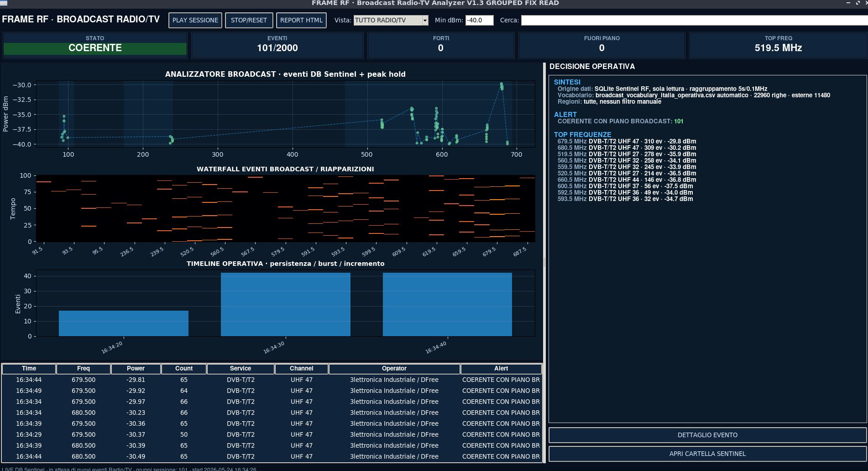Screen dimensions: 868x471
Task: Sort by the Count column header
Action: [184, 368]
